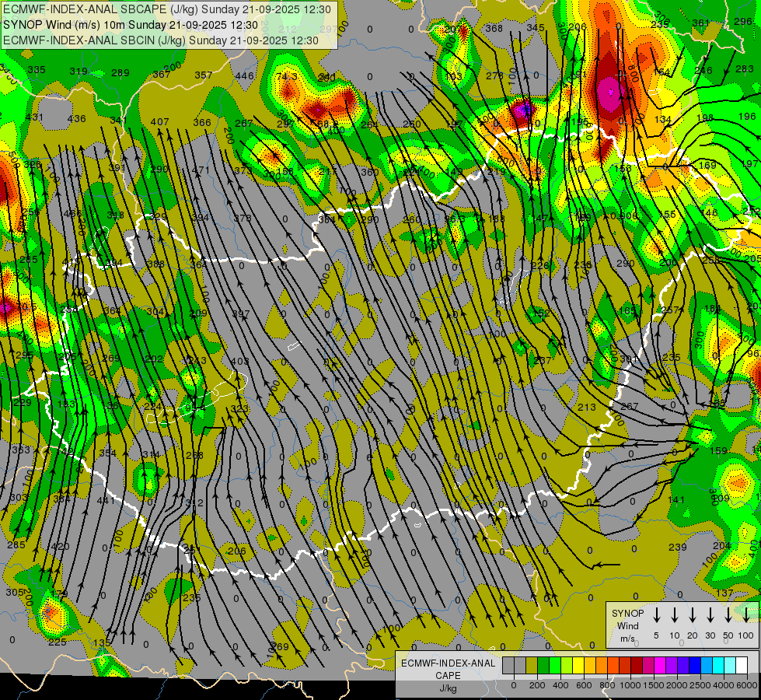Pick the olive CAPE legend swatch
This screenshot has height=700, width=761.
coord(532,666)
